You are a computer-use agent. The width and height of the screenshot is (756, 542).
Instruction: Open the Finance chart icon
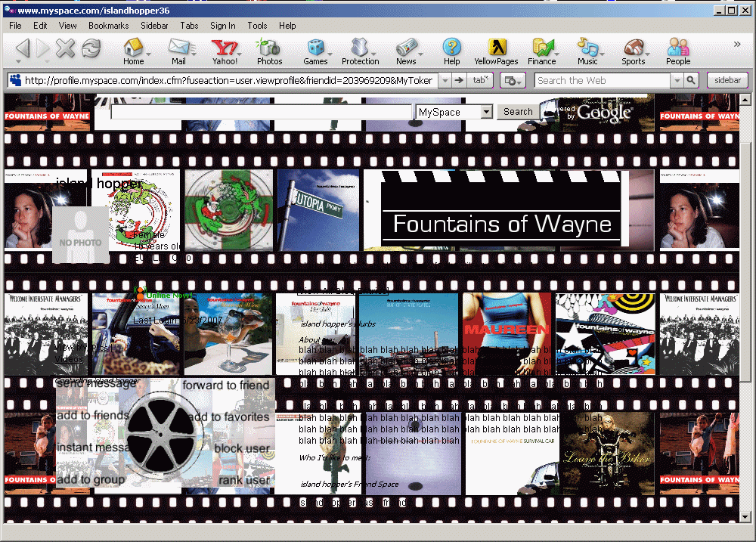pos(542,51)
